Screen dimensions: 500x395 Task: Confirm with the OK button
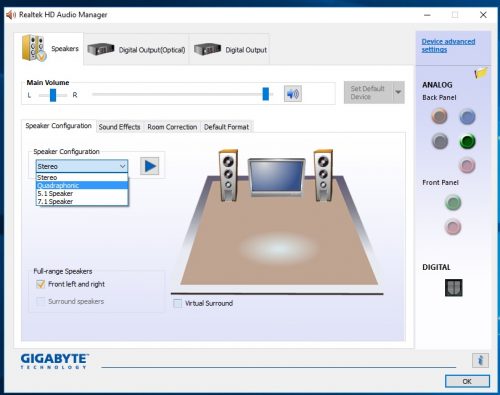[x=467, y=381]
